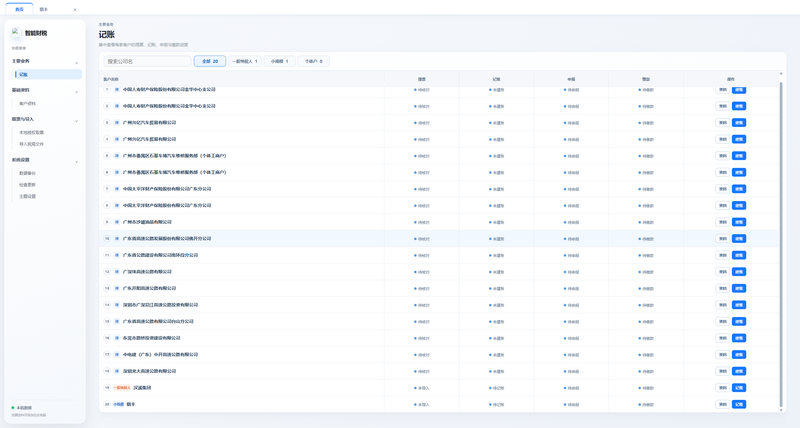The height and width of the screenshot is (428, 800).
Task: Click the white 资料 button in row 14
Action: pyautogui.click(x=722, y=305)
